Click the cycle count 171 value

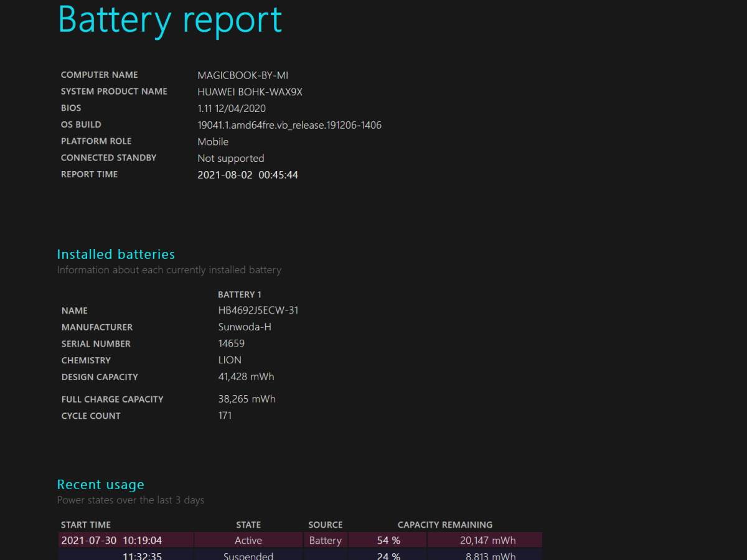[x=225, y=415]
